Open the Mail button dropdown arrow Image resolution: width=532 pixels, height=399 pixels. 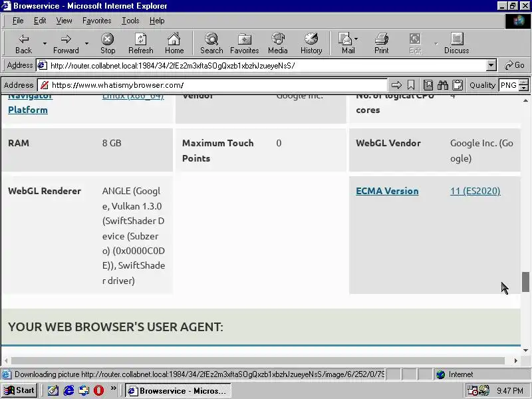click(x=356, y=39)
